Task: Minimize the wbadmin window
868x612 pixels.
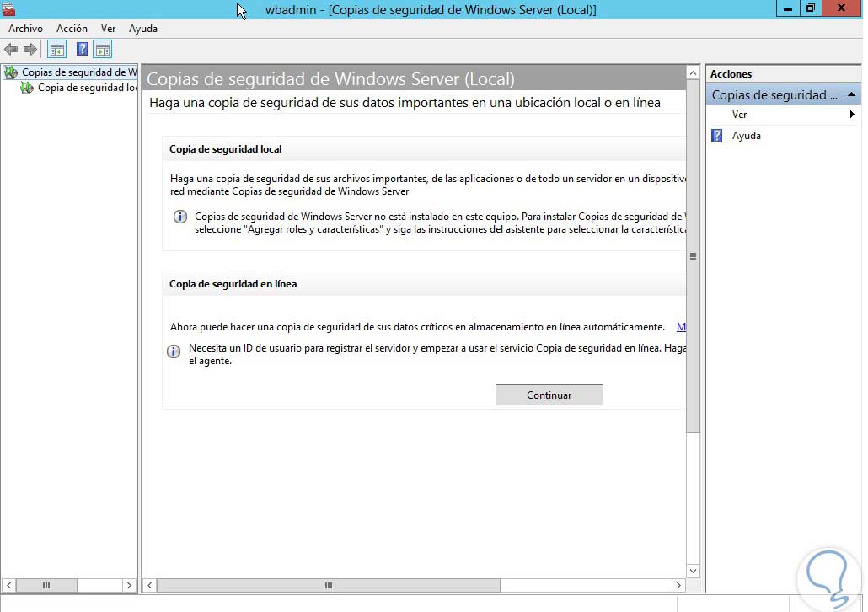Action: (x=787, y=8)
